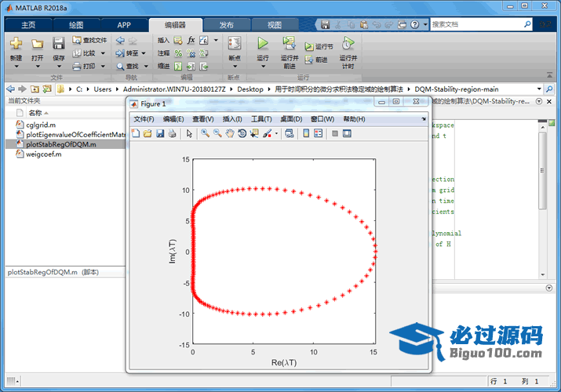Switch to the Publish (发布) tab

227,25
